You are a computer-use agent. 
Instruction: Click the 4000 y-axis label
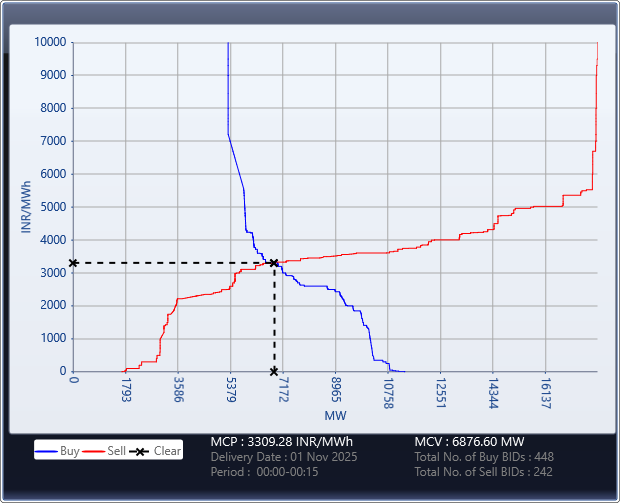53,240
